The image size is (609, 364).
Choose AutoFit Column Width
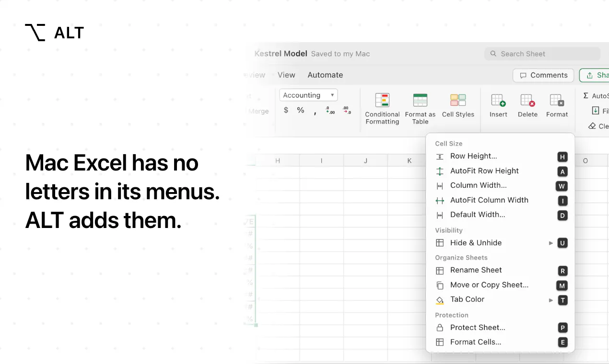[500, 200]
